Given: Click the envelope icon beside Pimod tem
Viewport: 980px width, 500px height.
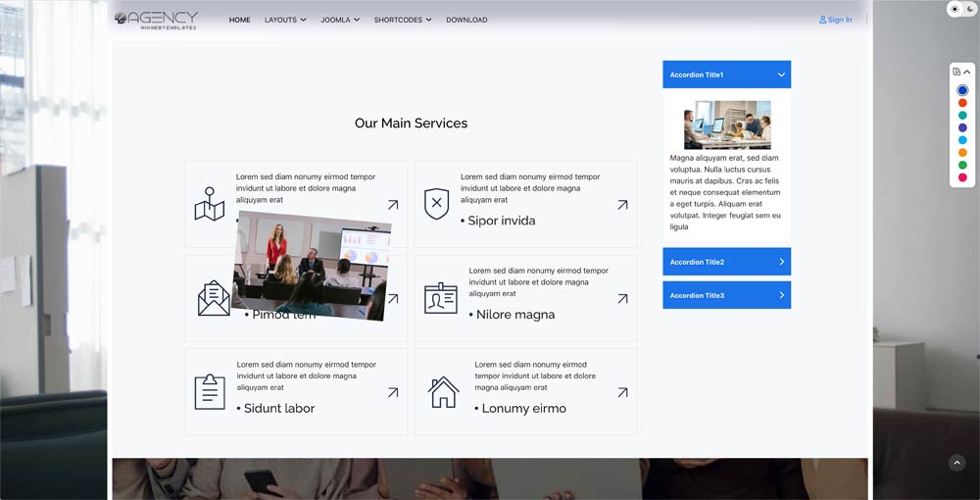Looking at the screenshot, I should click(214, 298).
